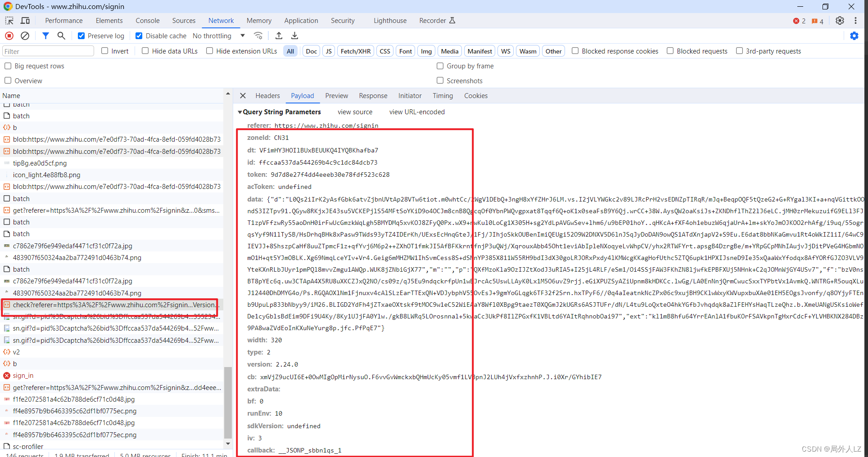Switch to the Elements panel
This screenshot has width=868, height=457.
(x=109, y=21)
